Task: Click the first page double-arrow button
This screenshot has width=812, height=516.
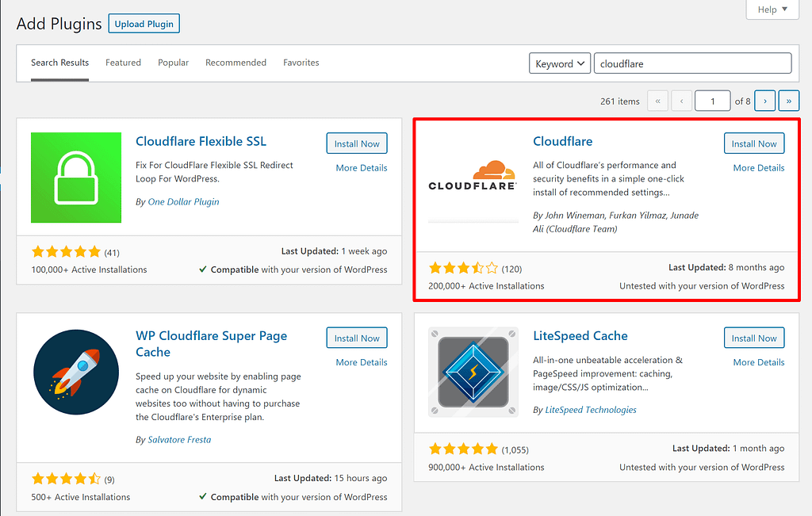Action: point(657,101)
